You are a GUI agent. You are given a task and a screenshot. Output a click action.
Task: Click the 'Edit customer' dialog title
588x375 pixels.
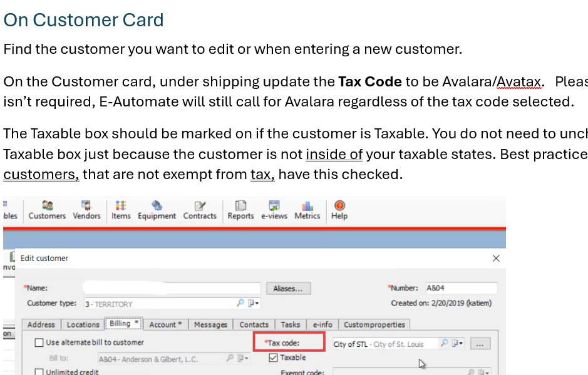(x=44, y=258)
